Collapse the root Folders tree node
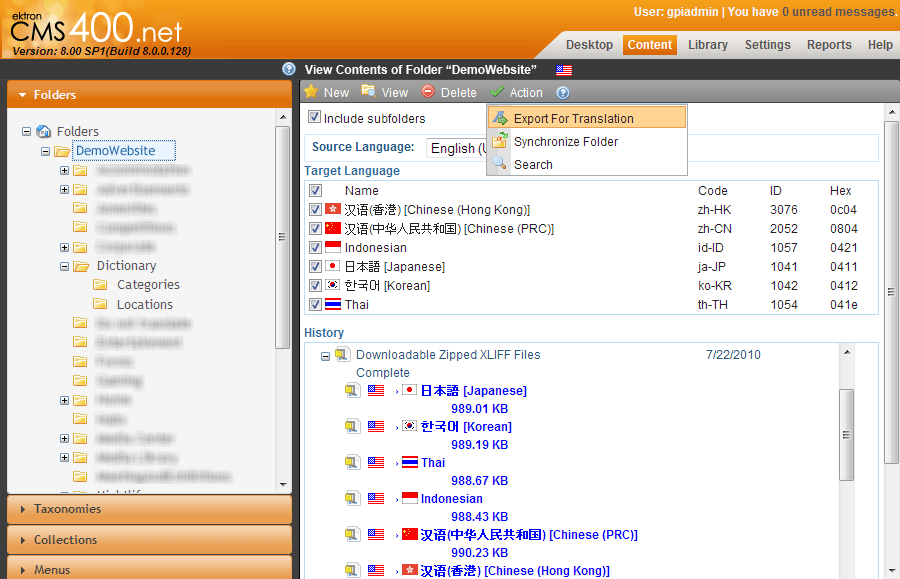 26,131
